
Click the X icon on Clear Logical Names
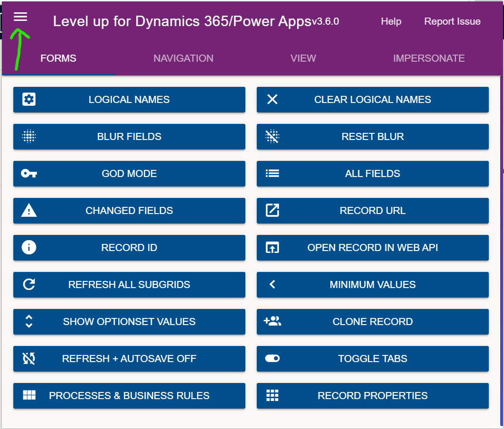point(272,100)
